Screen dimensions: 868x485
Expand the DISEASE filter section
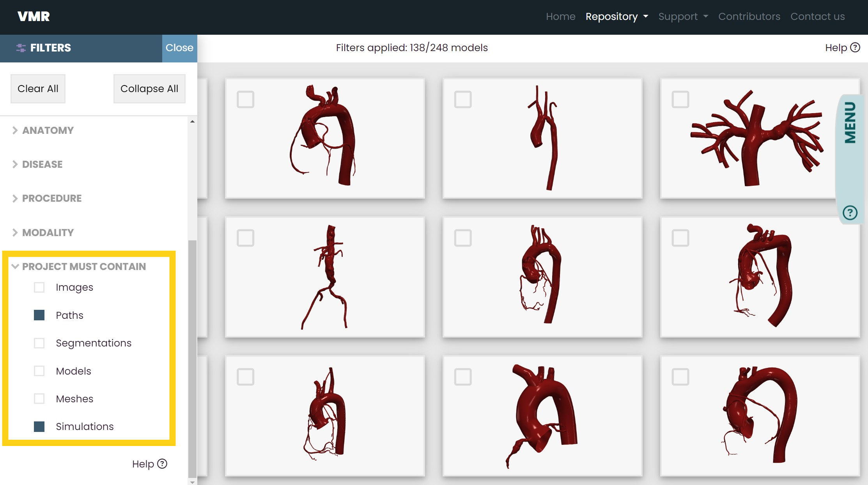click(42, 164)
